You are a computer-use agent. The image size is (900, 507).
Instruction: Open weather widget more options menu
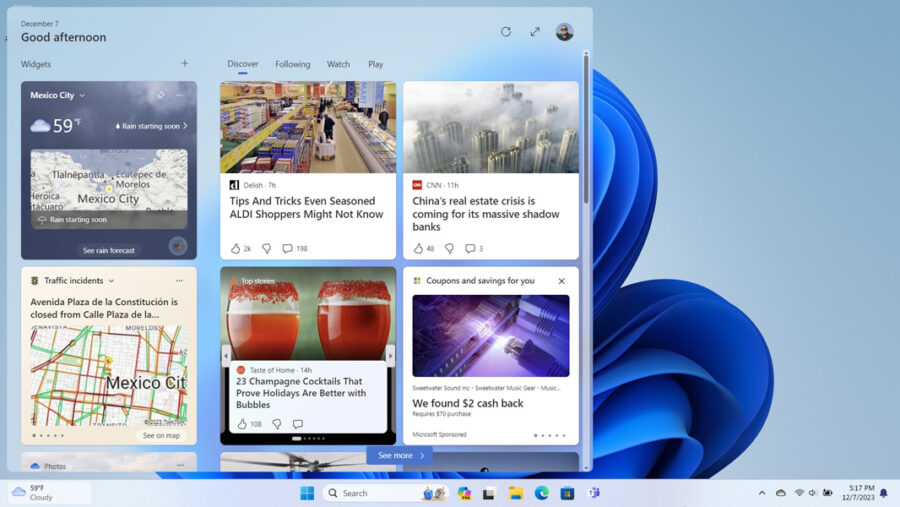180,95
